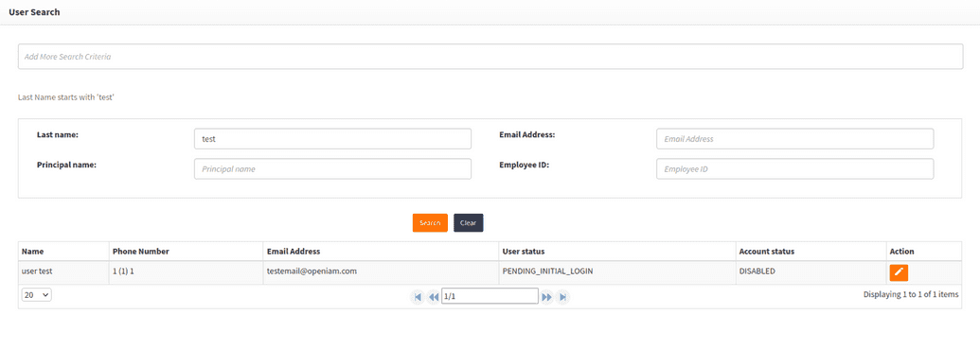Click the 'Principal name:' label

pyautogui.click(x=67, y=166)
